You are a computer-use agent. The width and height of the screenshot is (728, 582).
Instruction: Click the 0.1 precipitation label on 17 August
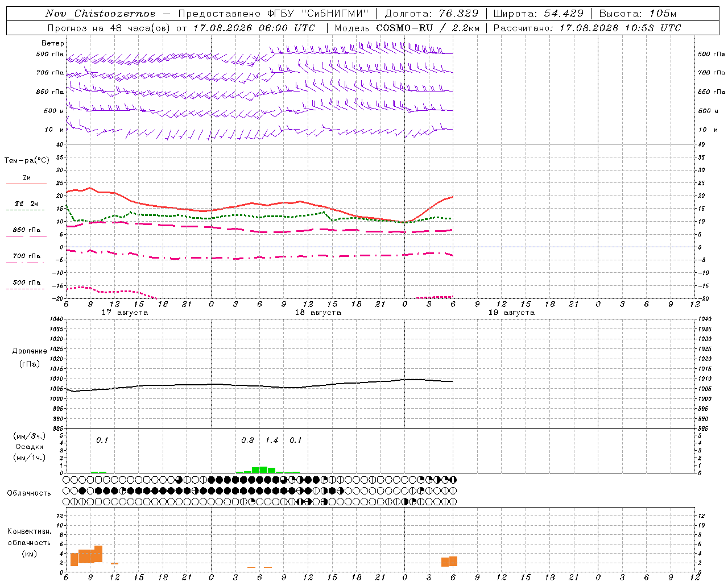pyautogui.click(x=102, y=440)
